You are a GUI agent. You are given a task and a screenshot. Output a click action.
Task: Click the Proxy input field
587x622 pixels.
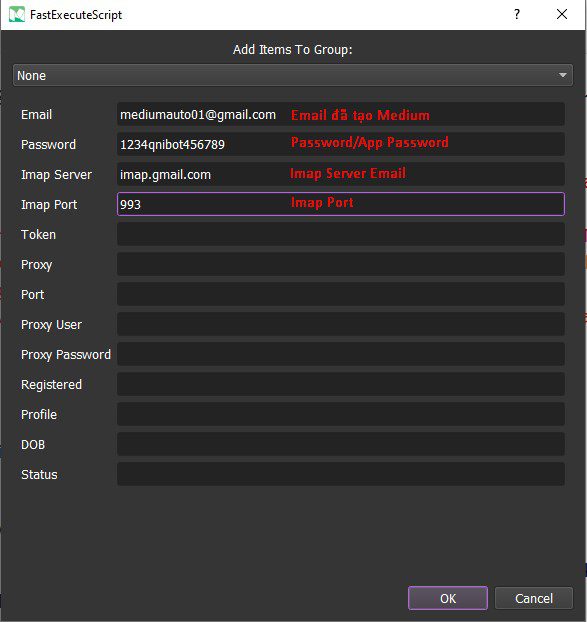[341, 264]
